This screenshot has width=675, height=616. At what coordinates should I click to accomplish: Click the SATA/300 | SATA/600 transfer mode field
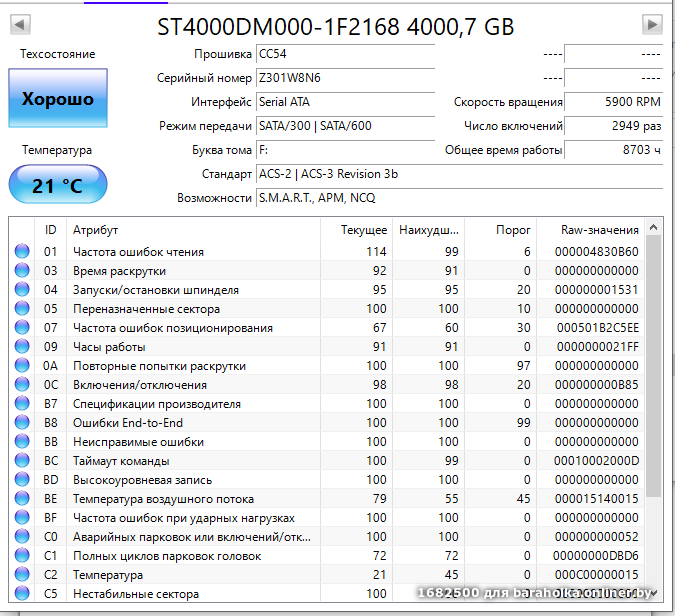(345, 126)
